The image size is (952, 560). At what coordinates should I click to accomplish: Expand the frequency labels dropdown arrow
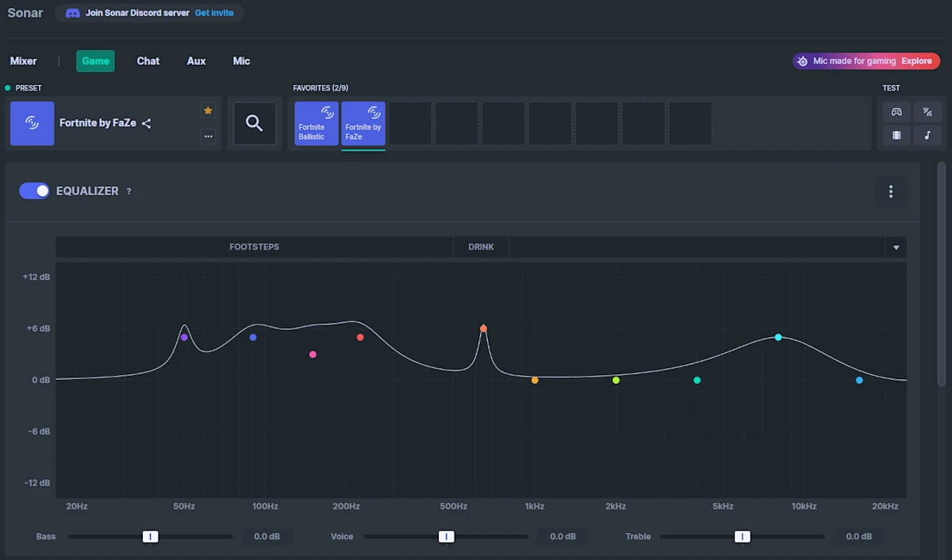click(x=896, y=247)
